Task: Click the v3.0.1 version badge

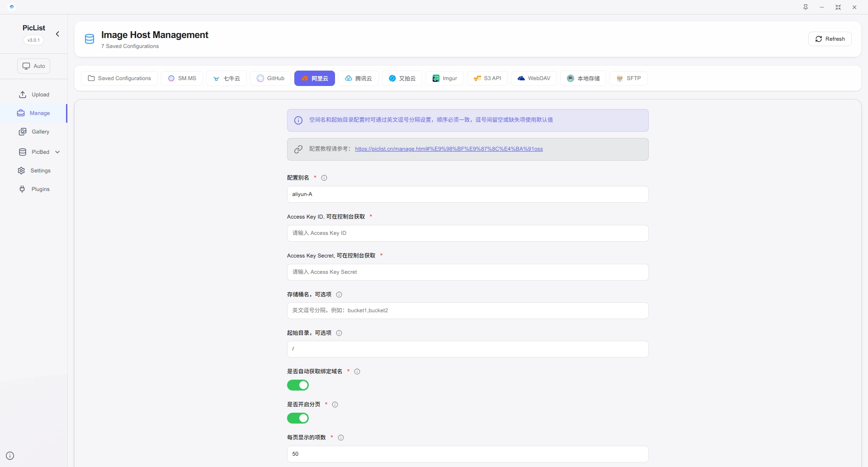Action: (x=33, y=40)
